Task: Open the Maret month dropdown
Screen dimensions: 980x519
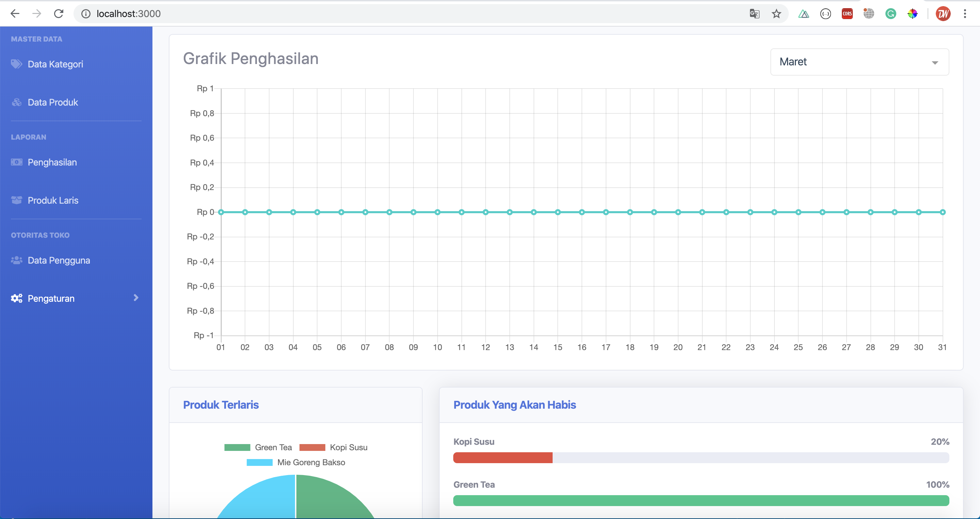Action: [x=860, y=62]
